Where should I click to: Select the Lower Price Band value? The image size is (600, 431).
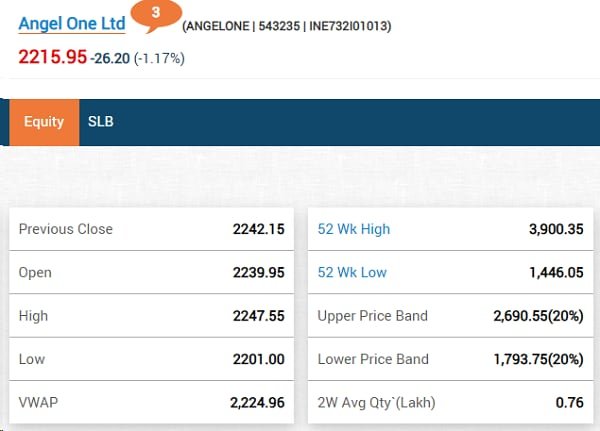pyautogui.click(x=538, y=360)
